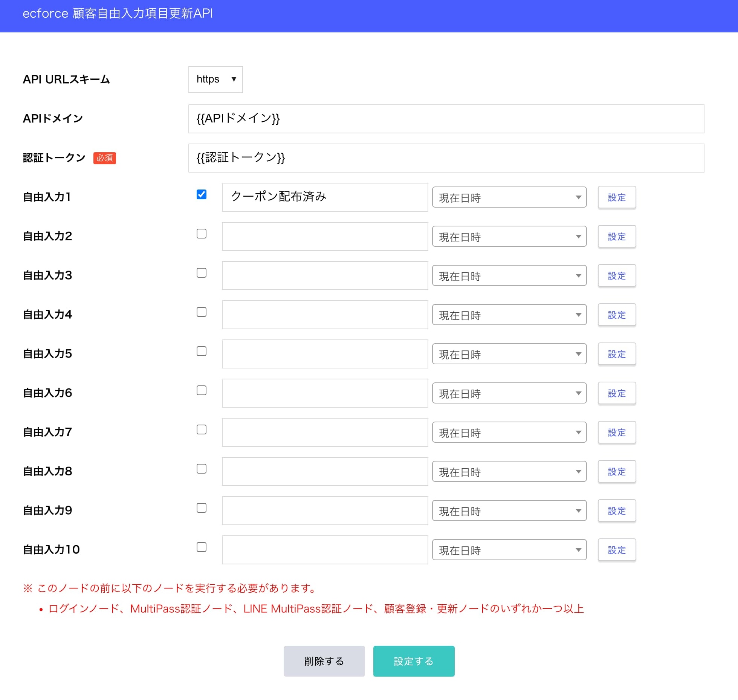
Task: Choose the 設定 button on 自由入力7 row
Action: tap(617, 432)
